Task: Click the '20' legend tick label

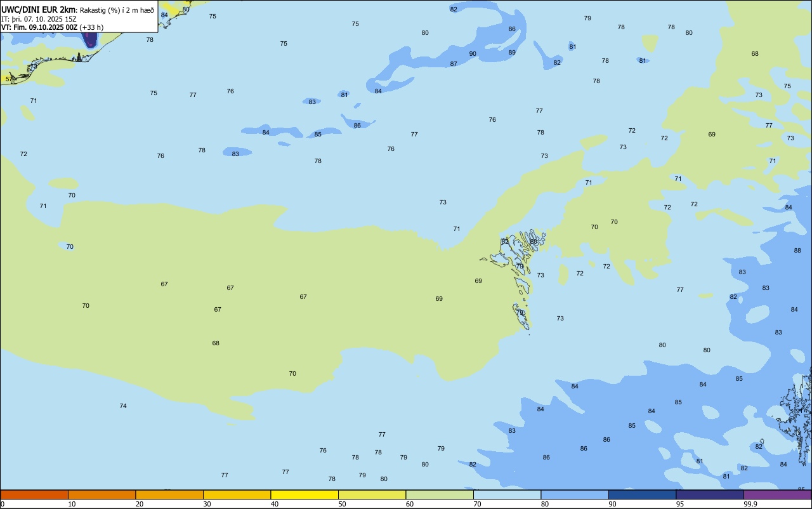Action: click(x=140, y=504)
